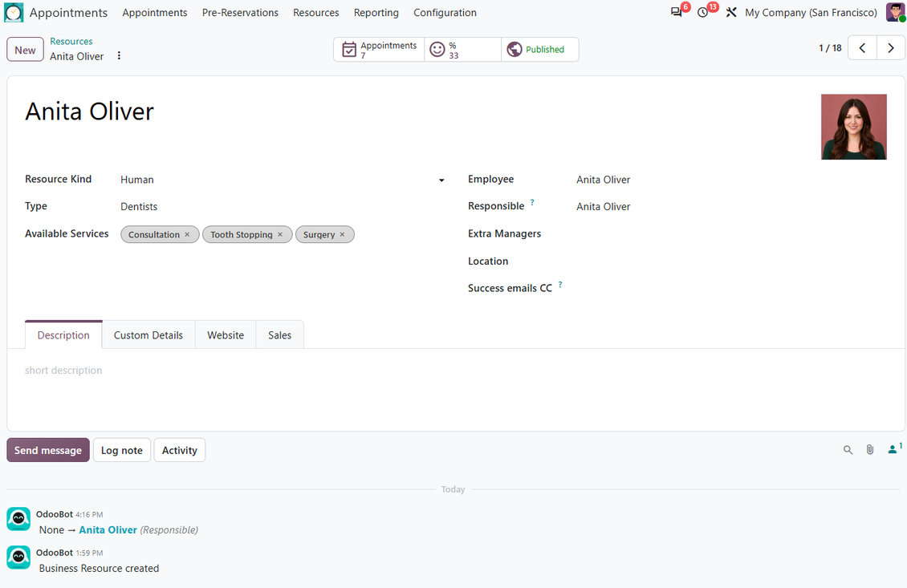Click Anita Oliver's profile photo
Viewport: 907px width, 588px height.
pyautogui.click(x=854, y=127)
